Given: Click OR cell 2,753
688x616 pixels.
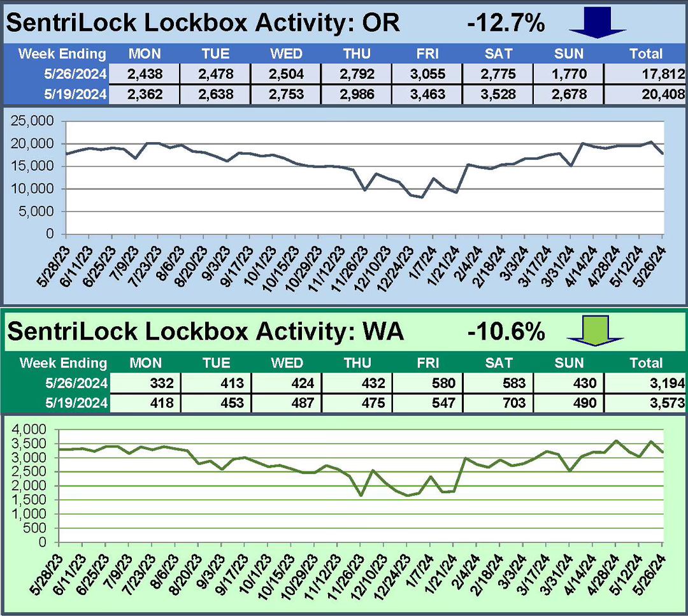Looking at the screenshot, I should pos(287,94).
